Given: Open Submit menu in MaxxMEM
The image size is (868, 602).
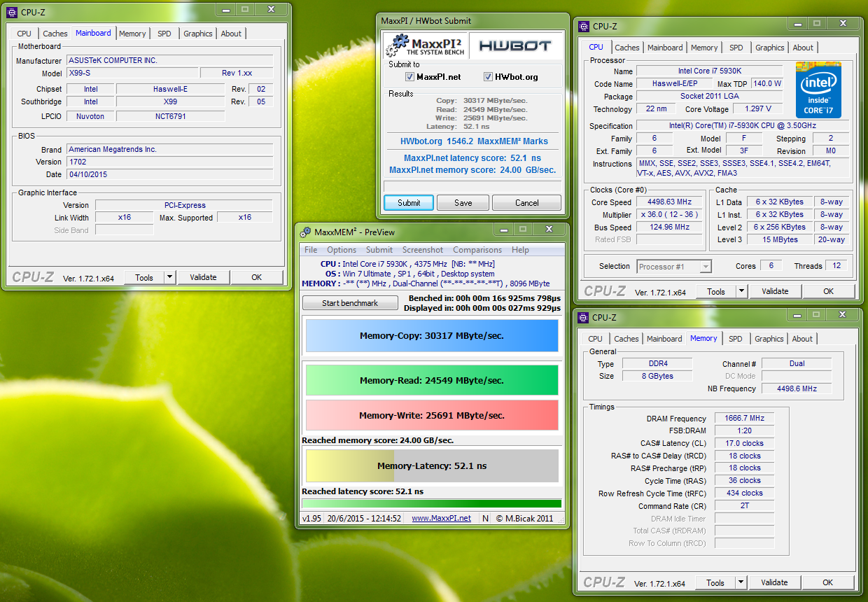Looking at the screenshot, I should [x=379, y=250].
